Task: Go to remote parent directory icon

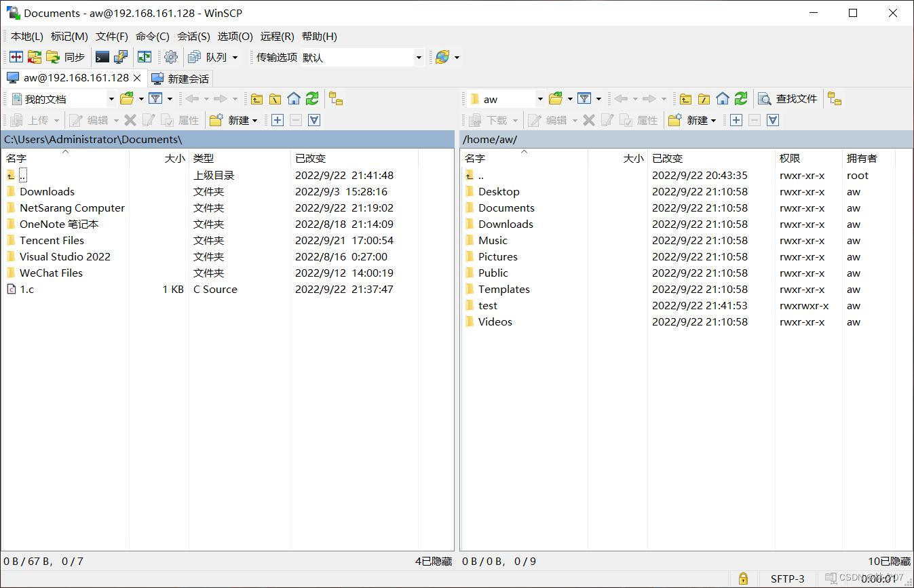Action: 685,99
